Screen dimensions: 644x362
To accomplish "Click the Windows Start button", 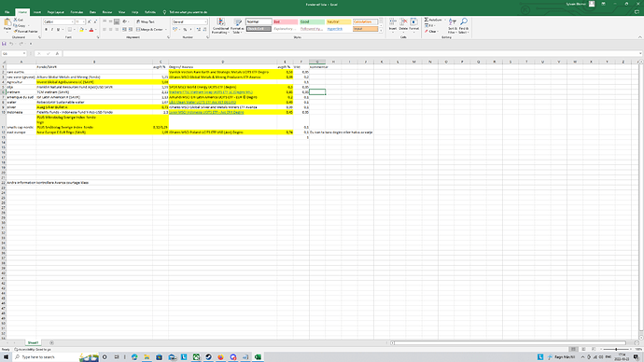I will [6, 357].
